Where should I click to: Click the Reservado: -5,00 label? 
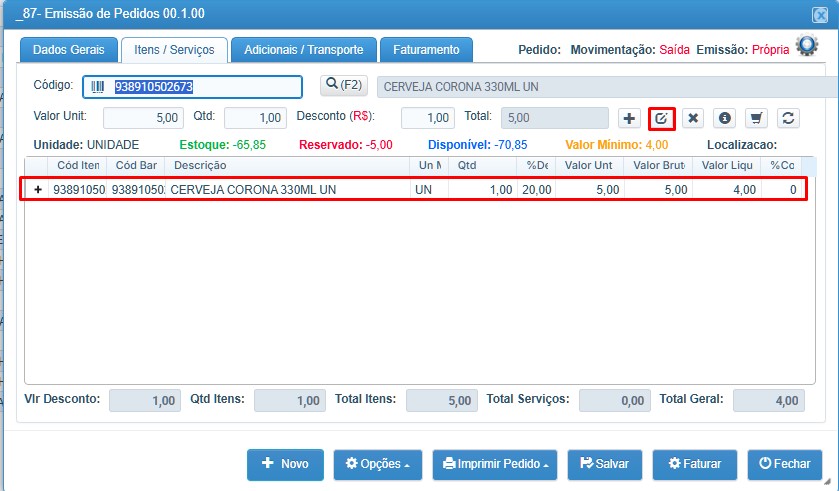(x=346, y=145)
